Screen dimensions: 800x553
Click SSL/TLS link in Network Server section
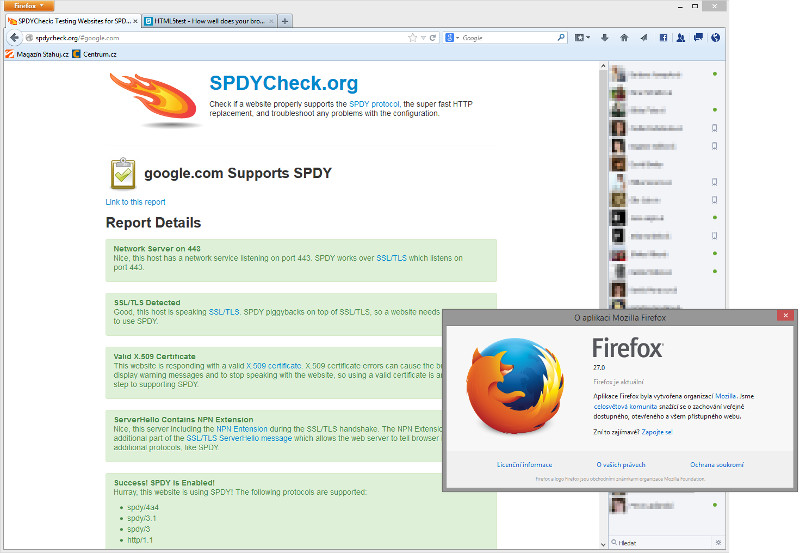tap(391, 258)
